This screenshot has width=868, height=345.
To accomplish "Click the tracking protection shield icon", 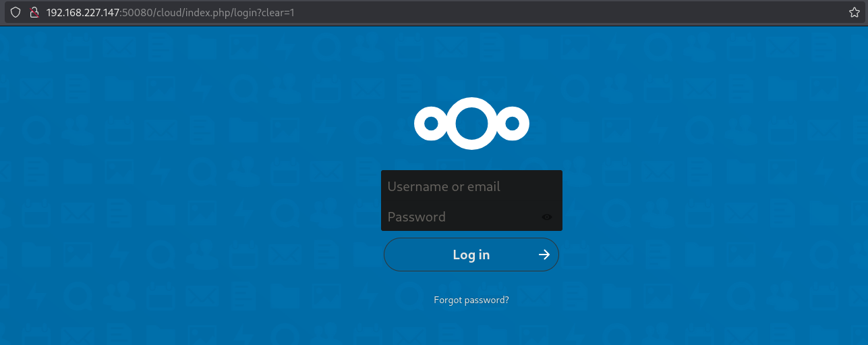I will coord(15,12).
